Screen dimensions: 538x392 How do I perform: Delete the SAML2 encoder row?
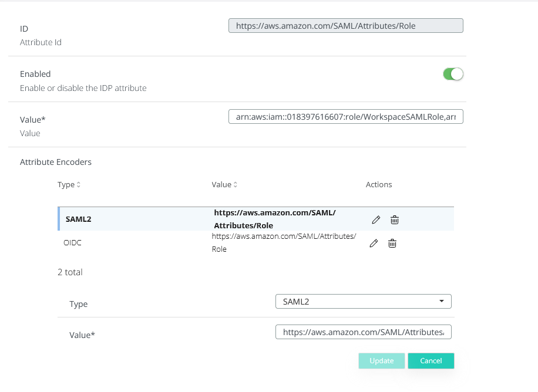(395, 219)
